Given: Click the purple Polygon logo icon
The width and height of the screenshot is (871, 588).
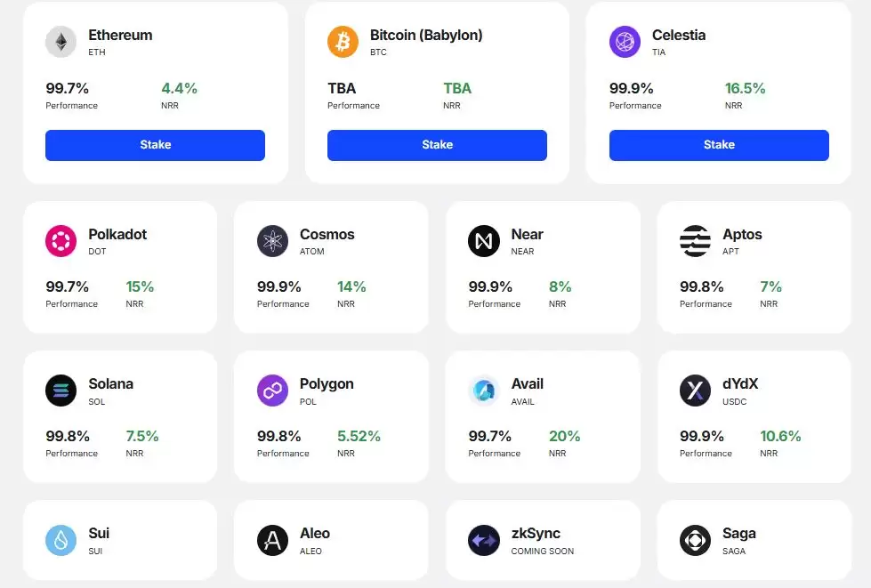Looking at the screenshot, I should point(272,391).
